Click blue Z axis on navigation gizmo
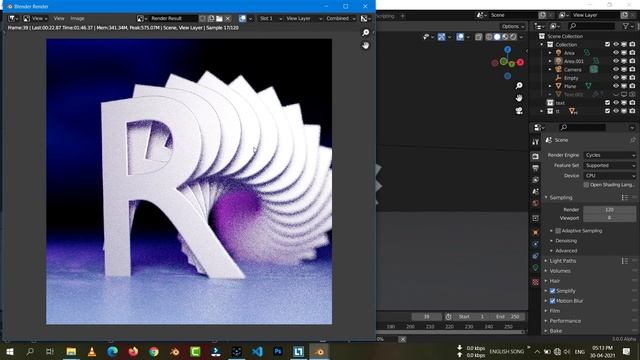 click(x=507, y=49)
